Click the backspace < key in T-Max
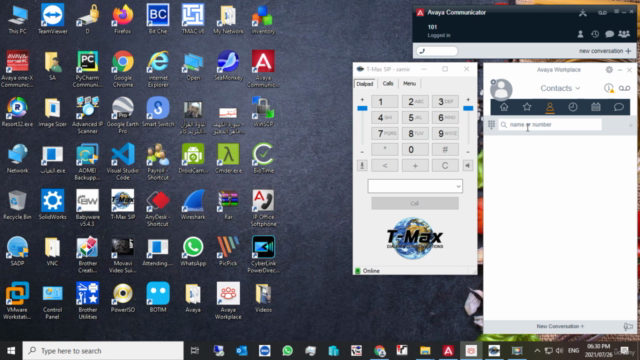Image resolution: width=640 pixels, height=360 pixels. pos(384,166)
